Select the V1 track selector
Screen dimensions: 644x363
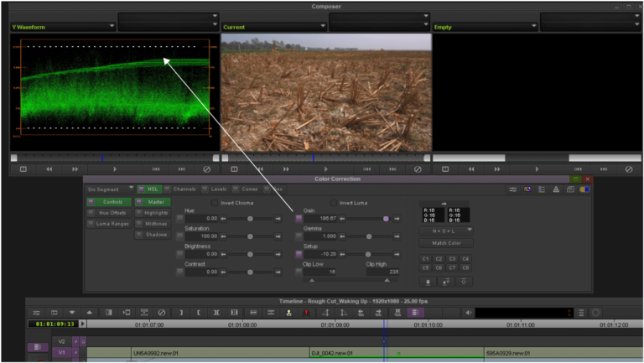(61, 352)
